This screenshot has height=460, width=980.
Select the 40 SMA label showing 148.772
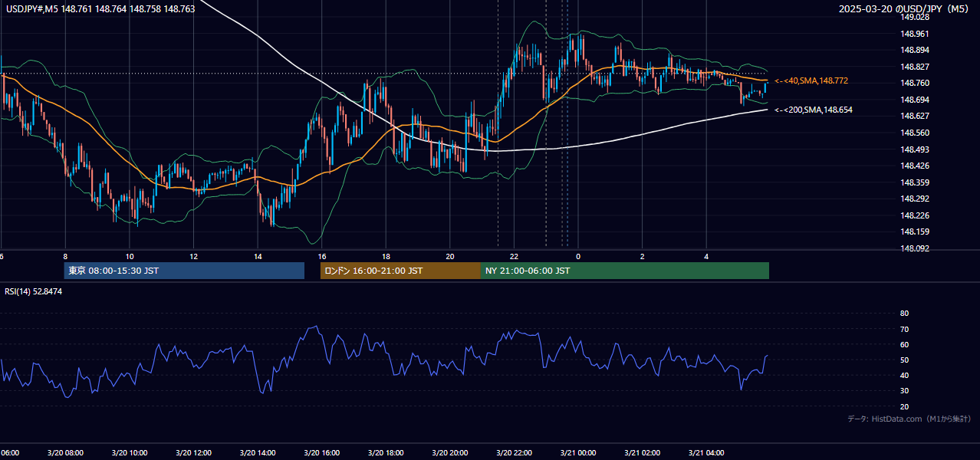[811, 80]
